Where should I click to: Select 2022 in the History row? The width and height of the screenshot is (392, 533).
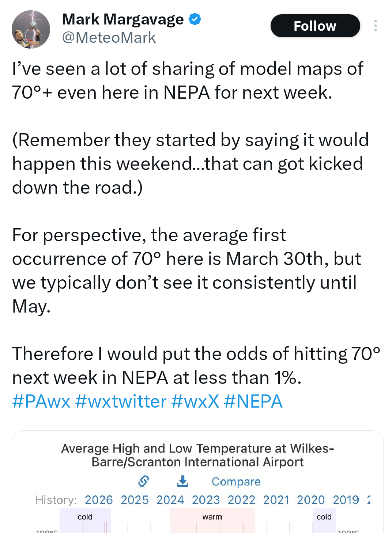[x=241, y=500]
